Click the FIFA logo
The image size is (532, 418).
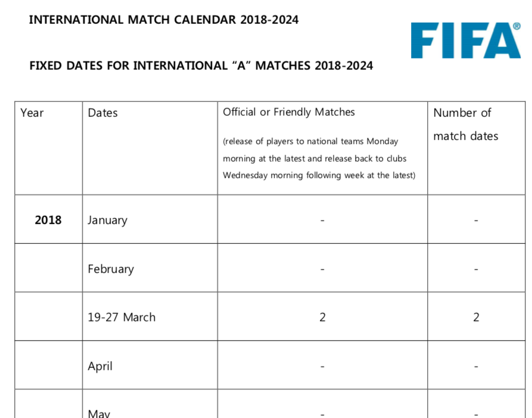(x=465, y=41)
